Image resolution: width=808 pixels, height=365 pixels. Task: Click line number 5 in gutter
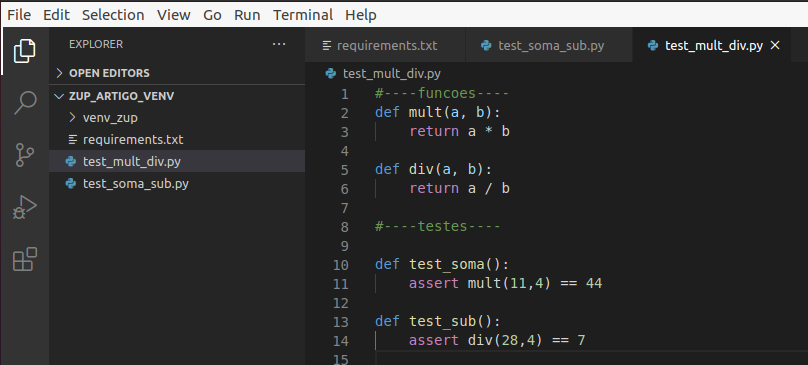344,170
